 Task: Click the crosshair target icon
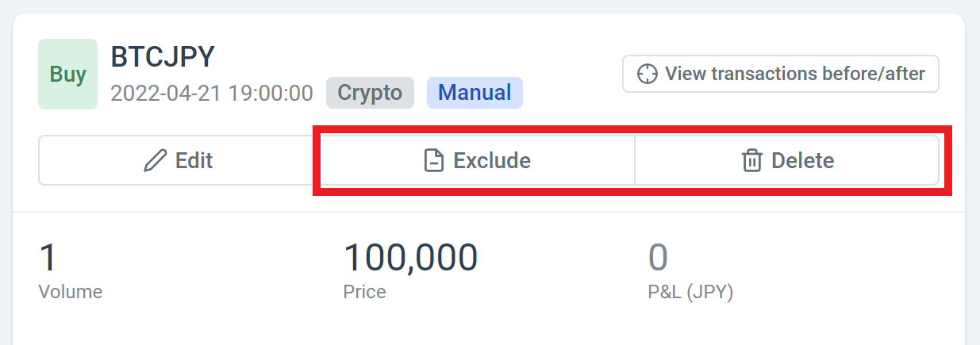(x=648, y=74)
